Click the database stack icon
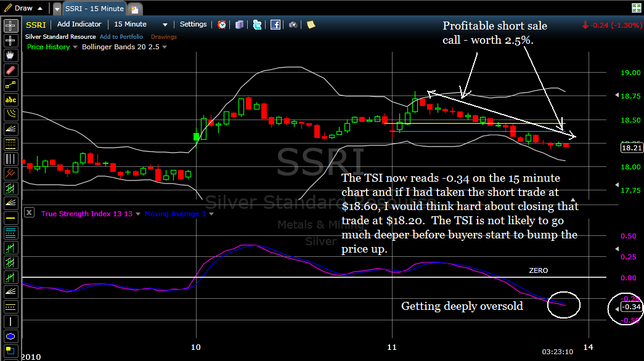Image resolution: width=644 pixels, height=361 pixels. click(x=240, y=25)
